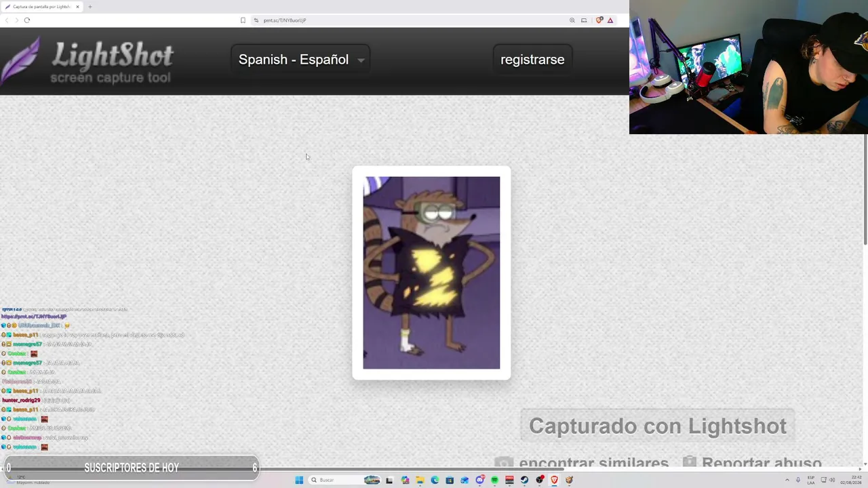Image resolution: width=868 pixels, height=488 pixels.
Task: Reload the current page
Action: pyautogui.click(x=27, y=20)
